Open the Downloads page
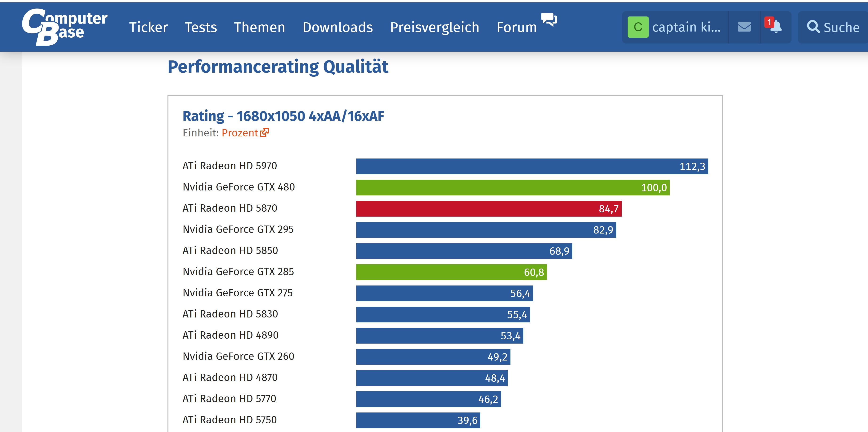This screenshot has width=868, height=432. 338,27
